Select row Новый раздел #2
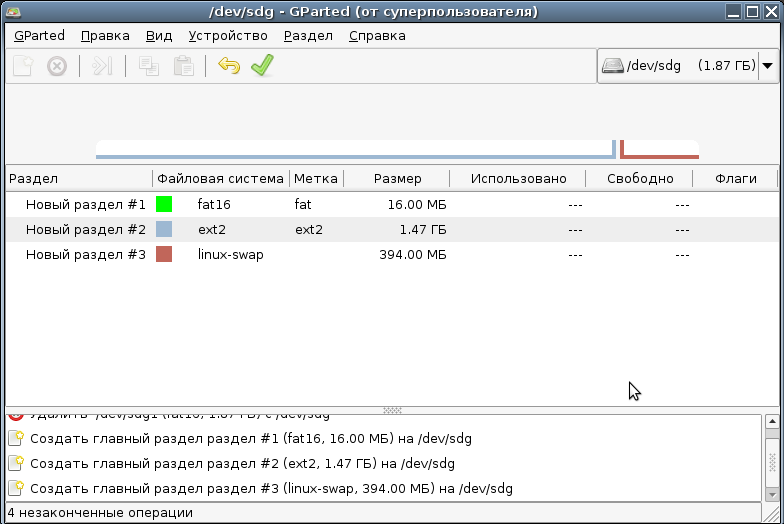The image size is (784, 524). tap(392, 229)
